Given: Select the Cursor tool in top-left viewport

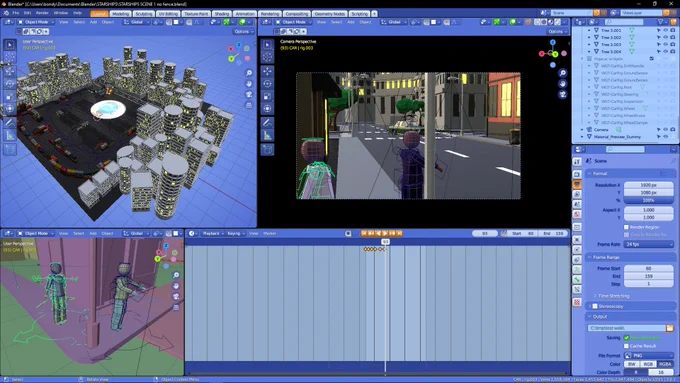Looking at the screenshot, I should [x=10, y=57].
